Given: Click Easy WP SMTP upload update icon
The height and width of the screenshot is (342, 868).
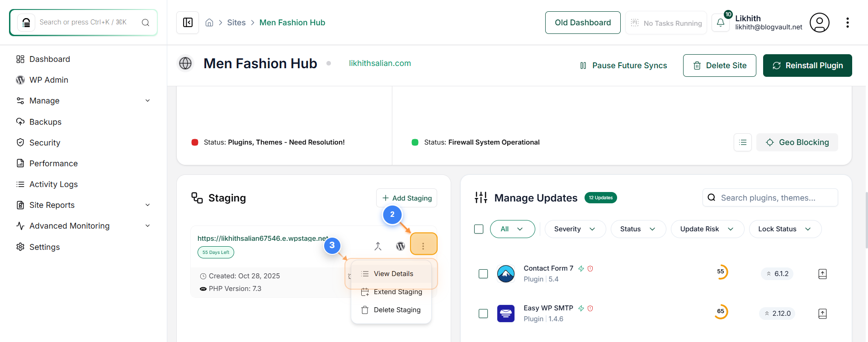Looking at the screenshot, I should click(x=822, y=314).
